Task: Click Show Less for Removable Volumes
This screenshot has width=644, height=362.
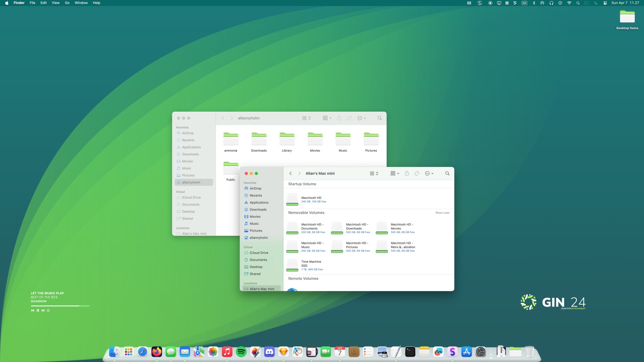Action: click(x=442, y=213)
